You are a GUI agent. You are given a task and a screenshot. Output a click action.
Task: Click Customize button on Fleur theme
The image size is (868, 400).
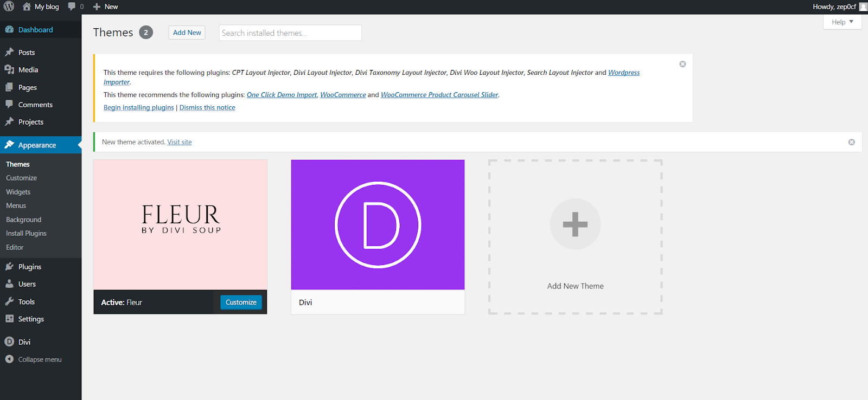(241, 302)
